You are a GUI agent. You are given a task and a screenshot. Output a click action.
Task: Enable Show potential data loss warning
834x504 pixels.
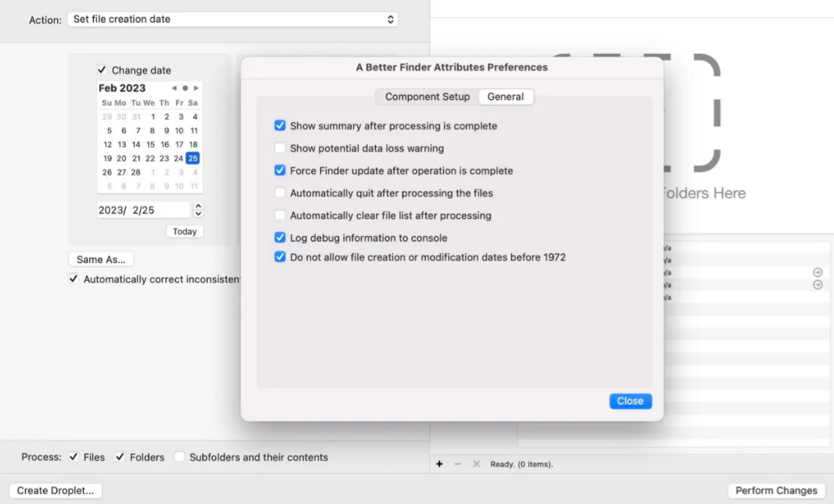tap(280, 148)
